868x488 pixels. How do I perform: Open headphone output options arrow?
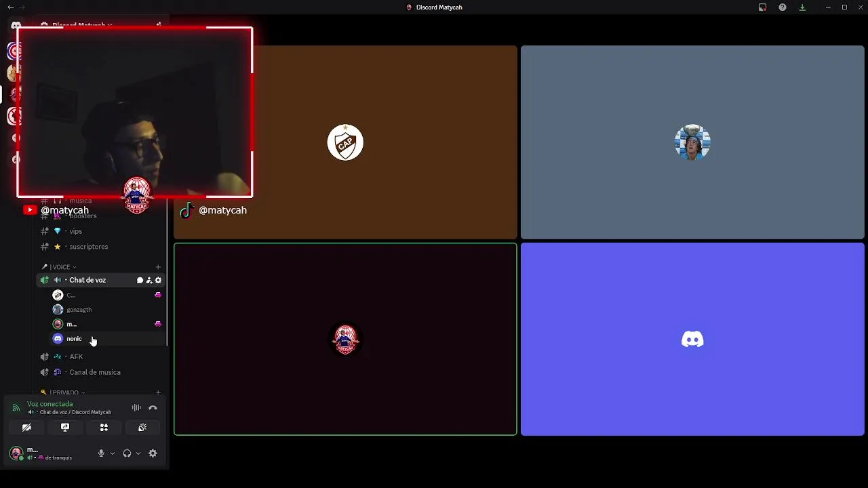pyautogui.click(x=138, y=453)
